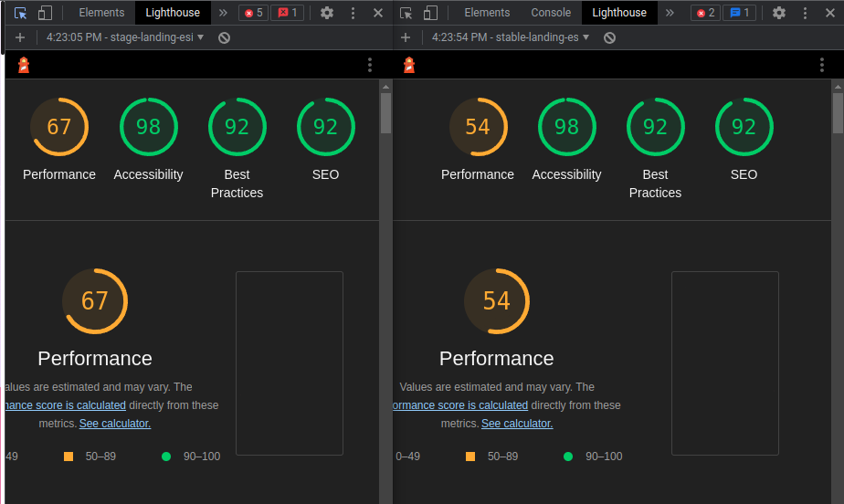The width and height of the screenshot is (844, 504).
Task: Click the 'score is calculated' link under score 67
Action: [x=66, y=405]
